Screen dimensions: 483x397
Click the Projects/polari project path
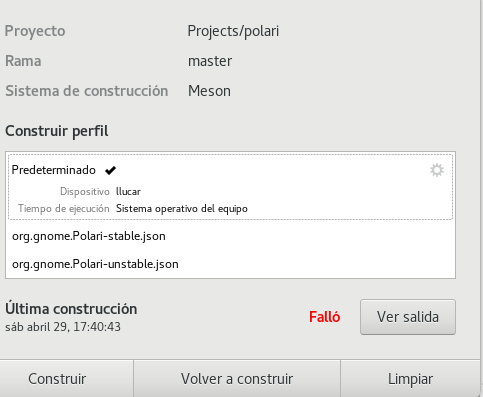coord(233,31)
